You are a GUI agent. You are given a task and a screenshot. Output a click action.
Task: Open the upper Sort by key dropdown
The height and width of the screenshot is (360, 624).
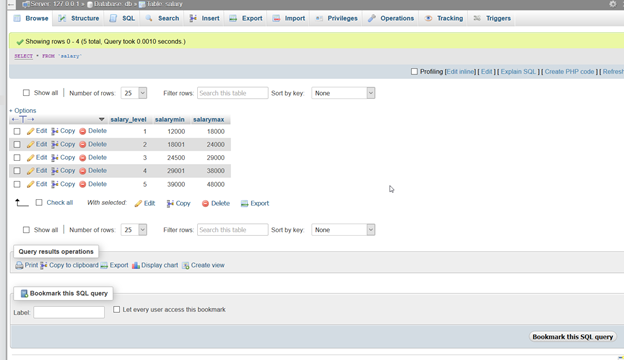pos(343,93)
